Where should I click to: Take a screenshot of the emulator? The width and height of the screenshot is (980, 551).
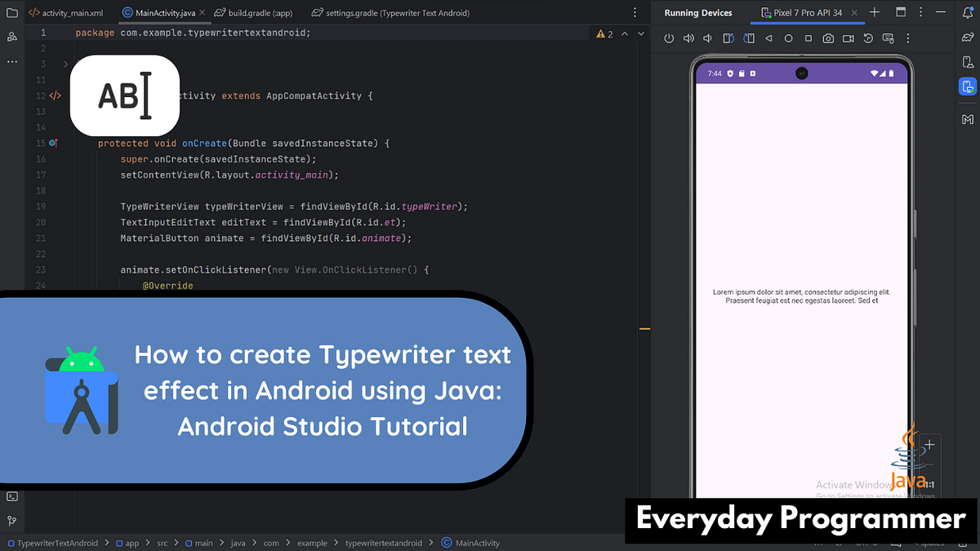828,38
